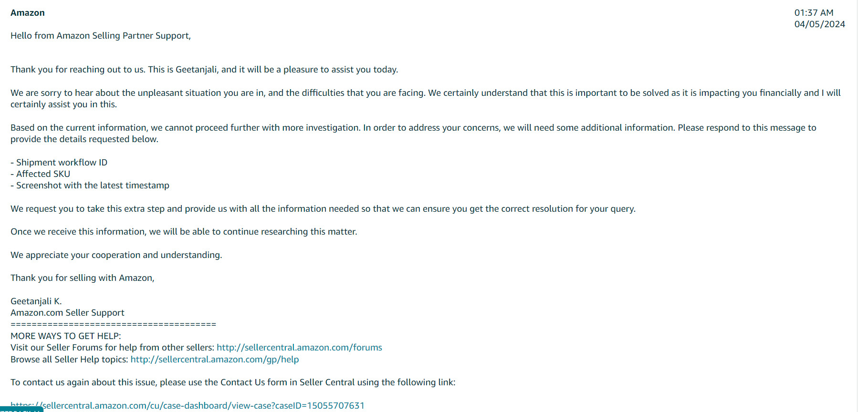Click the 'Once we receive this information' sentence

(184, 232)
